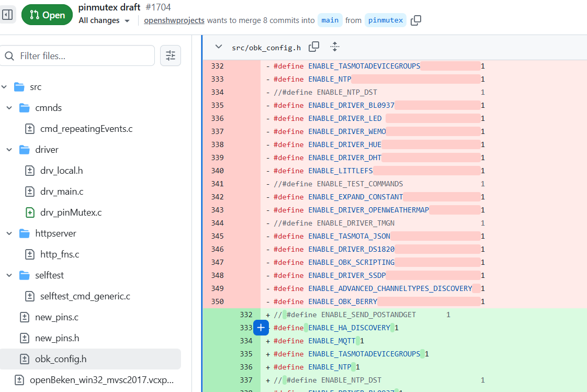587x392 pixels.
Task: Expand all lines in obk_config.h diff
Action: pyautogui.click(x=335, y=47)
